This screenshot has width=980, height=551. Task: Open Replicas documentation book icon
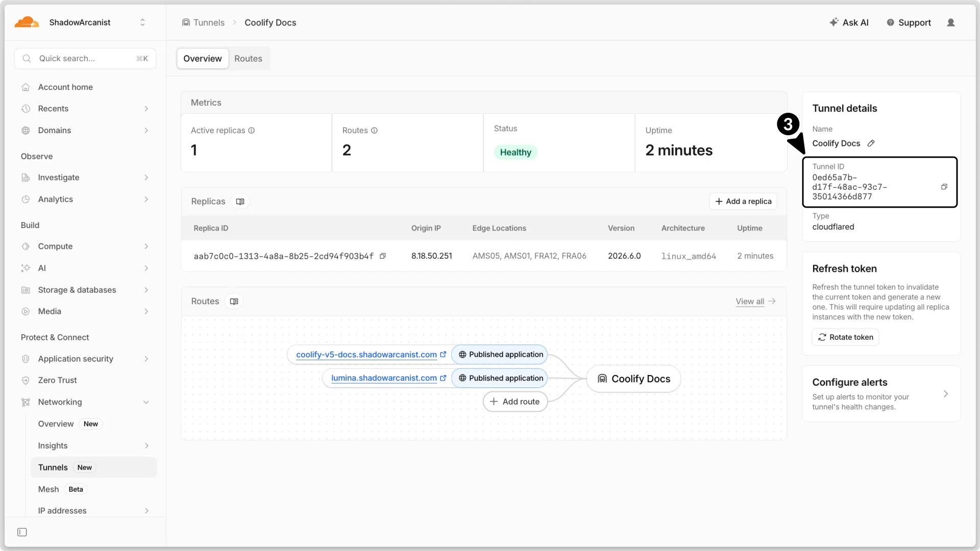[240, 202]
